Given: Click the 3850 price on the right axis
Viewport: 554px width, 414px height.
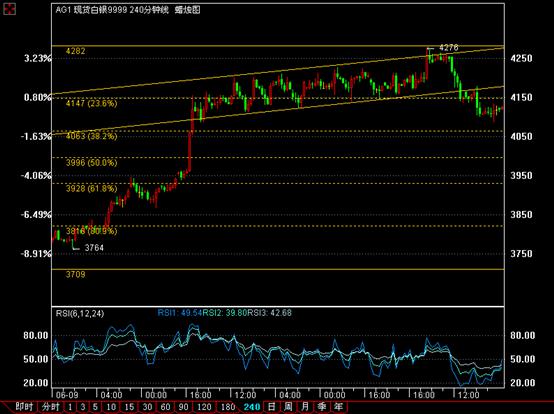Looking at the screenshot, I should point(521,215).
